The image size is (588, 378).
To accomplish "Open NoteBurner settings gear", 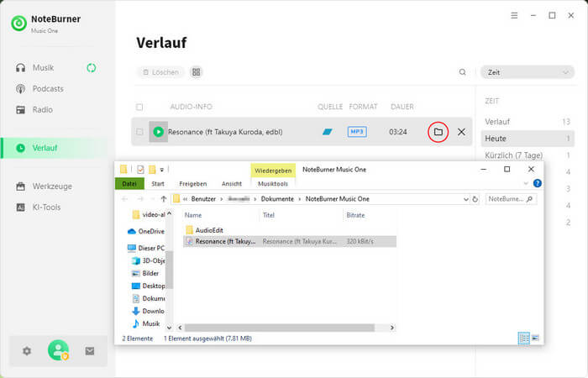I will (26, 351).
